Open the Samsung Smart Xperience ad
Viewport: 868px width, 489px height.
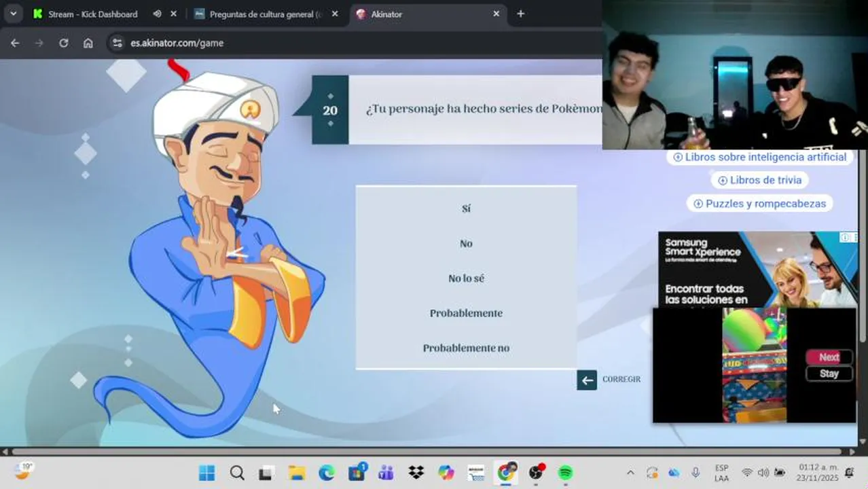click(758, 270)
